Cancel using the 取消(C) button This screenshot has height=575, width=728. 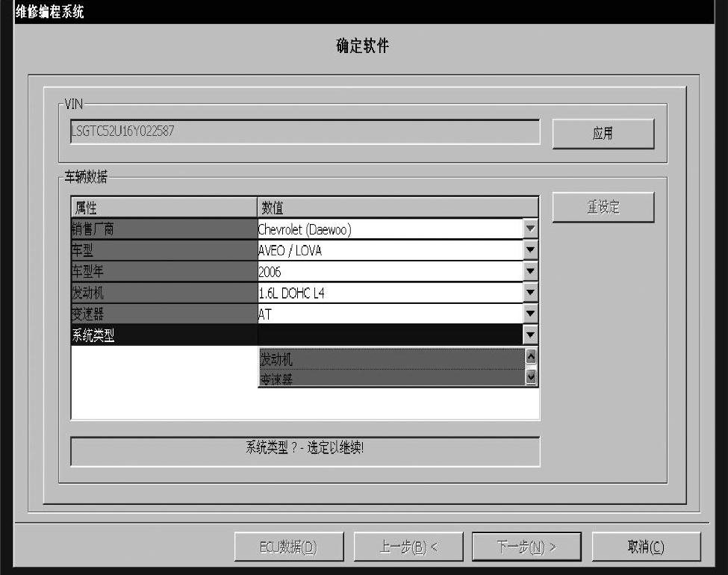point(646,547)
